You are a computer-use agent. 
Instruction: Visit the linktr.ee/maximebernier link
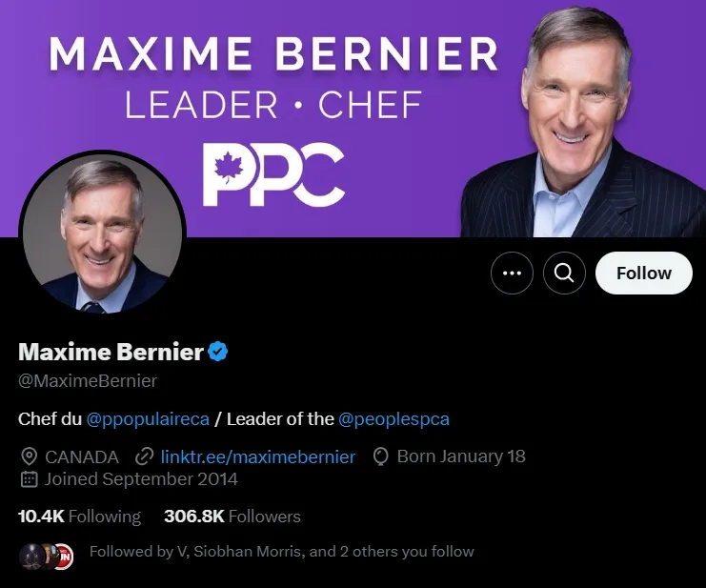tap(258, 456)
